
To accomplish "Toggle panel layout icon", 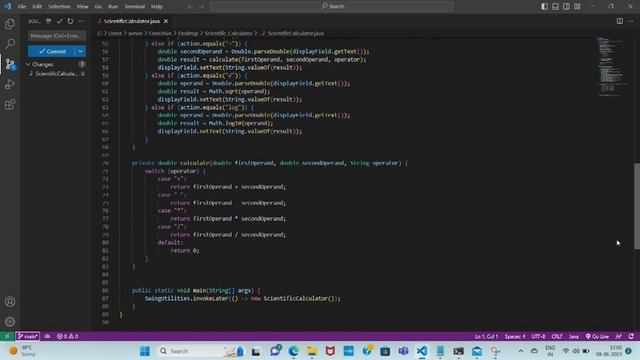I will click(556, 7).
